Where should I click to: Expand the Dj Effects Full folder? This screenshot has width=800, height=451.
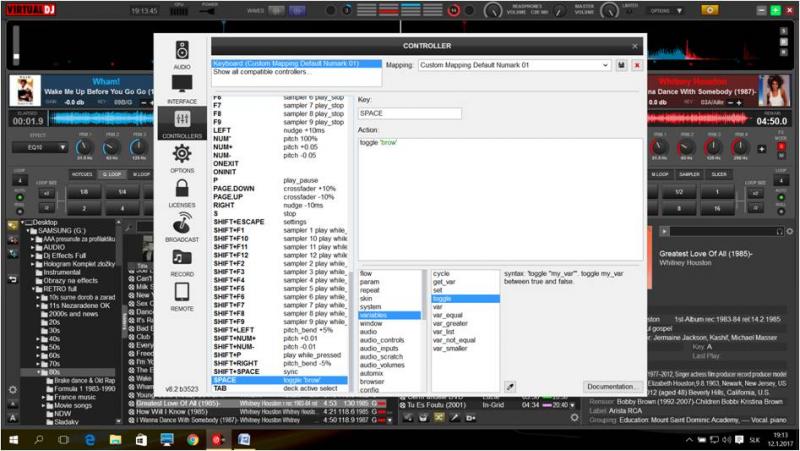tap(33, 256)
